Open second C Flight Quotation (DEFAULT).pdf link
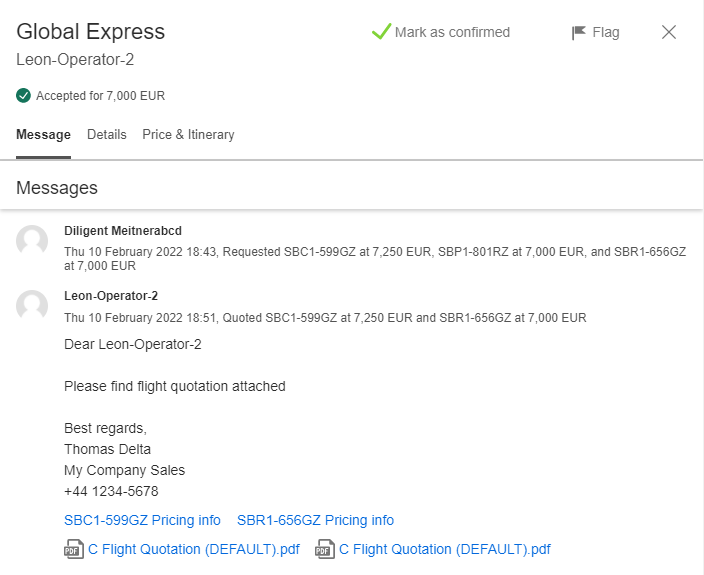Image resolution: width=704 pixels, height=575 pixels. coord(445,549)
